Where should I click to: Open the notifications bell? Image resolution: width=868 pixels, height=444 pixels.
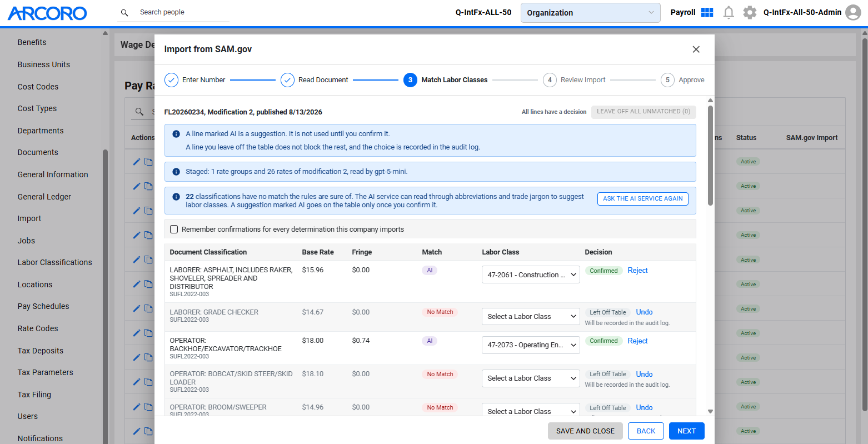tap(729, 12)
